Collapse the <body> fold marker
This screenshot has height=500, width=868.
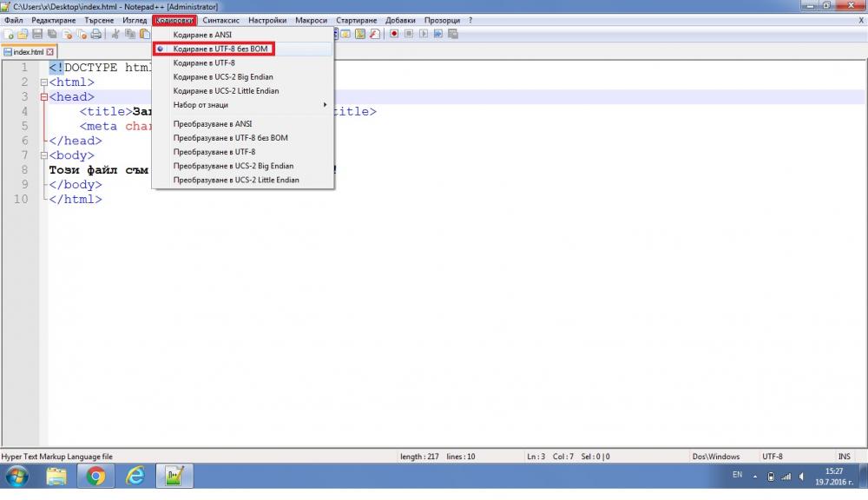pos(43,155)
